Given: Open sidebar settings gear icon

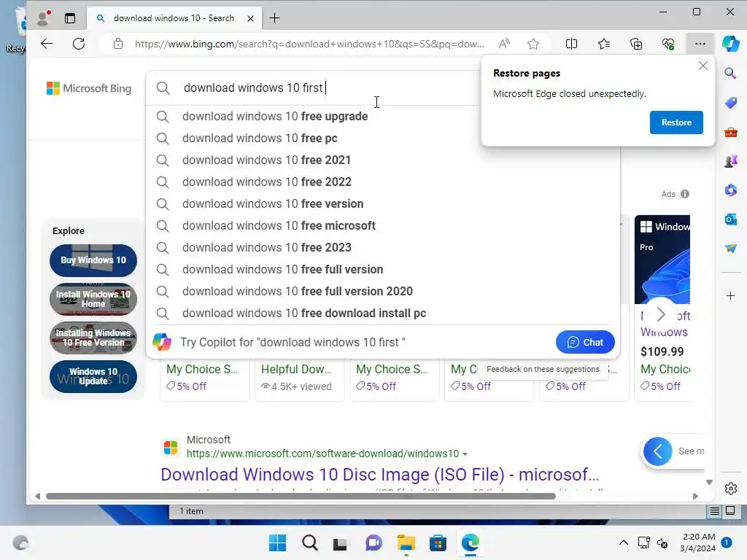Looking at the screenshot, I should [730, 488].
